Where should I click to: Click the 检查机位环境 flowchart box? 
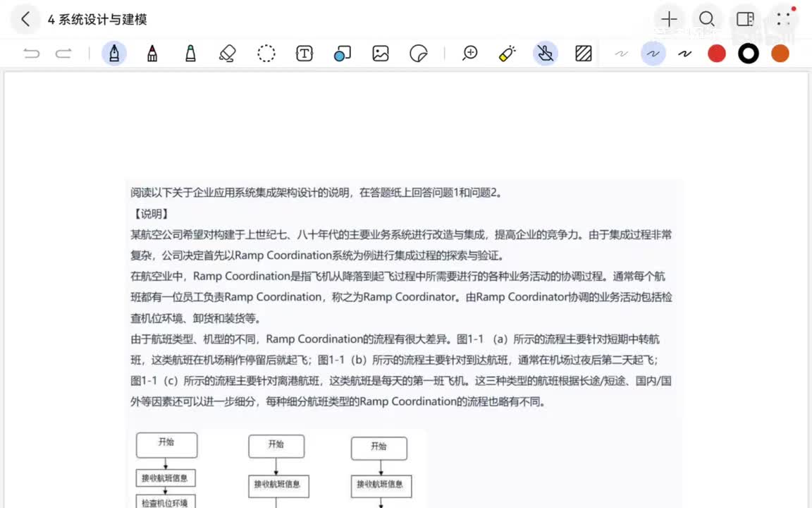pos(166,502)
